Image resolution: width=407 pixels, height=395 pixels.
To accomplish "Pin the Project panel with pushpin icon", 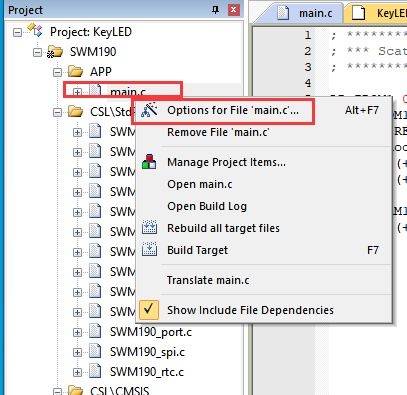I will click(x=216, y=10).
